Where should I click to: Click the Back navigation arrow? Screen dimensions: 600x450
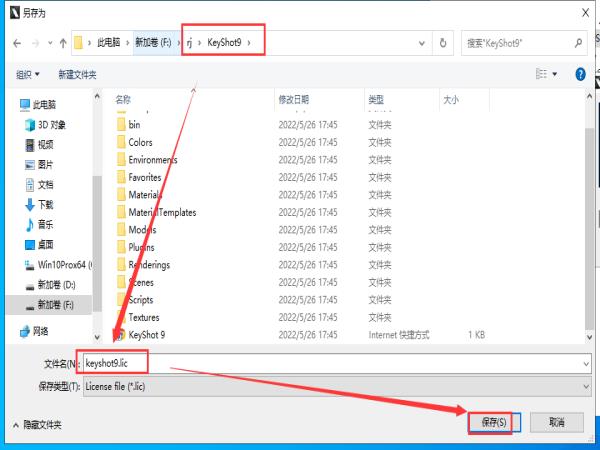tap(17, 44)
